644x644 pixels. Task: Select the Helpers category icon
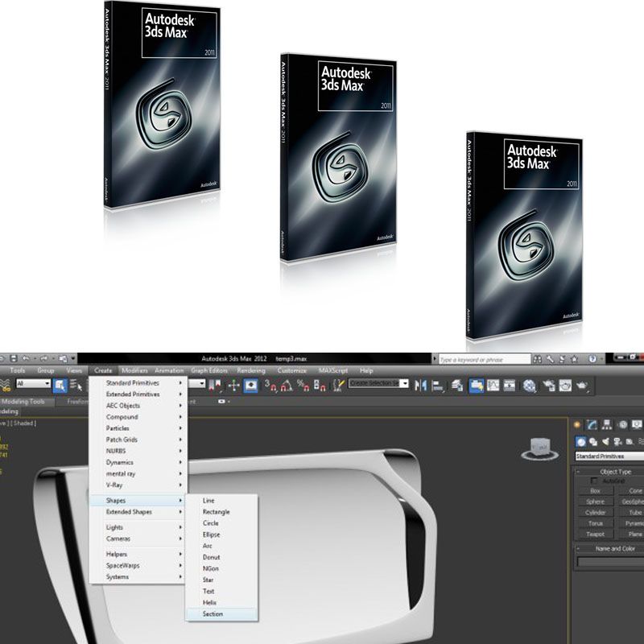pos(630,441)
